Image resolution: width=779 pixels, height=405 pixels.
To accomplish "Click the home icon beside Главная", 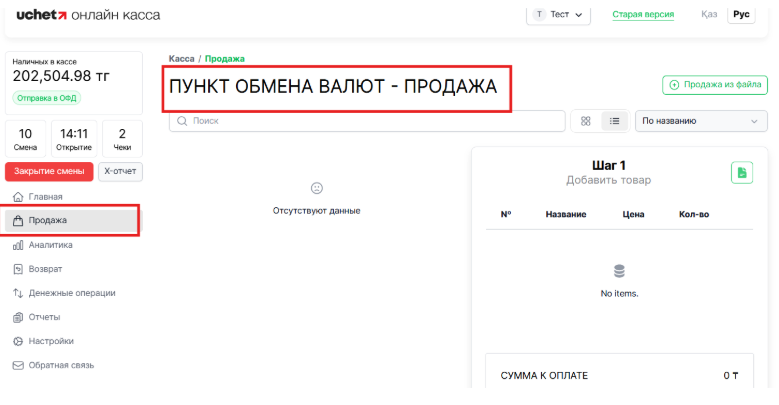I will [18, 197].
